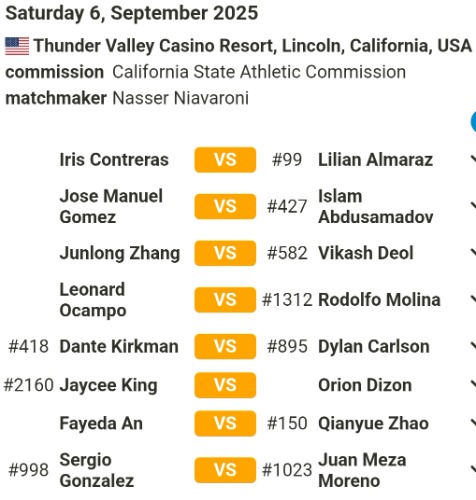Open VS button for Gomez vs Abdusamadov

pyautogui.click(x=225, y=206)
